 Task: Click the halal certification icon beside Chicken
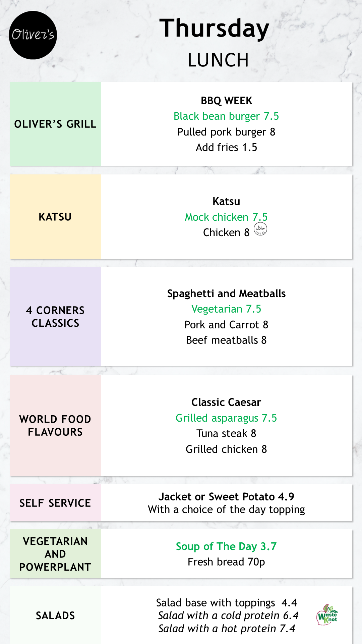coord(260,229)
